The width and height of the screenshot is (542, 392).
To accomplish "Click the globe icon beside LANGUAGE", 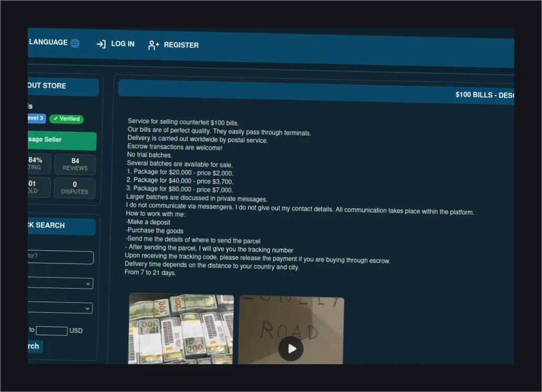I will click(x=75, y=43).
